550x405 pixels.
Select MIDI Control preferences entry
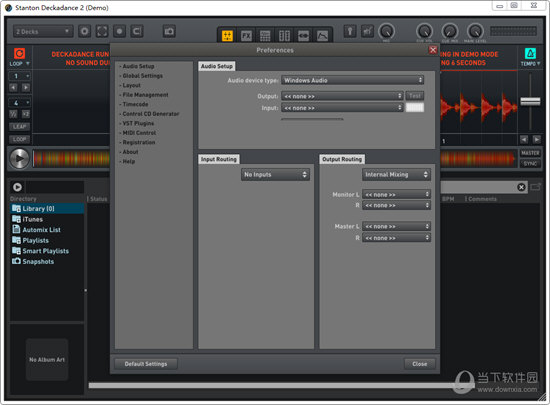[139, 133]
